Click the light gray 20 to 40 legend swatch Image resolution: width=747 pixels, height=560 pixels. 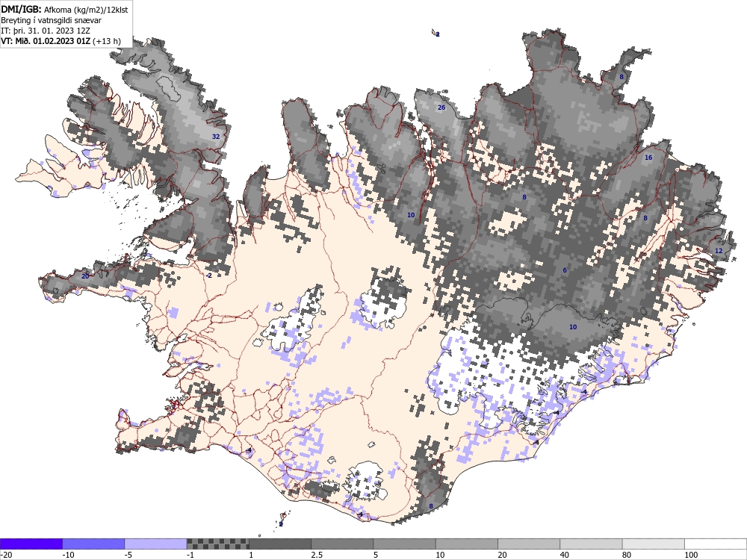tap(529, 544)
